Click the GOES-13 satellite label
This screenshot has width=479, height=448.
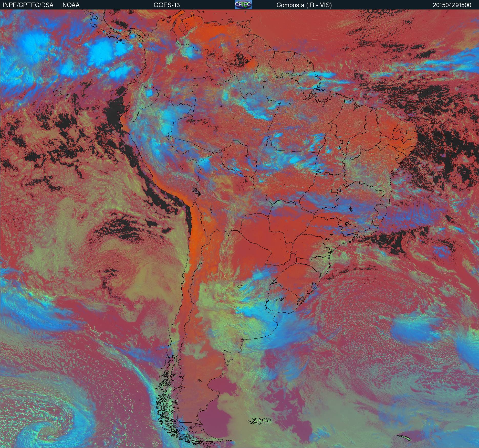166,5
